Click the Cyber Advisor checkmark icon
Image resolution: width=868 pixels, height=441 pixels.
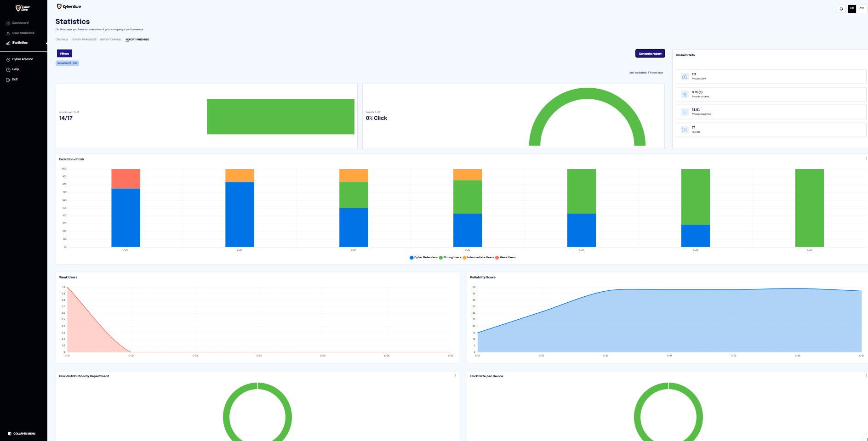pyautogui.click(x=8, y=59)
